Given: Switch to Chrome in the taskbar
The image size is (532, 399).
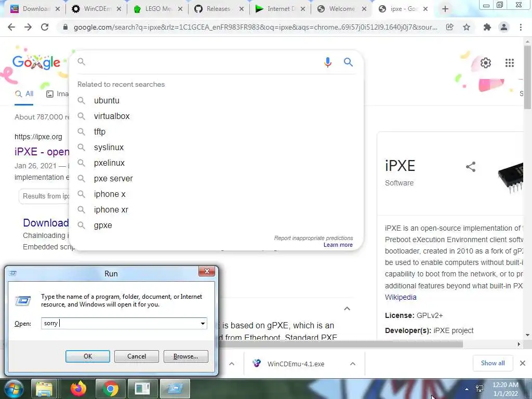Looking at the screenshot, I should (111, 389).
